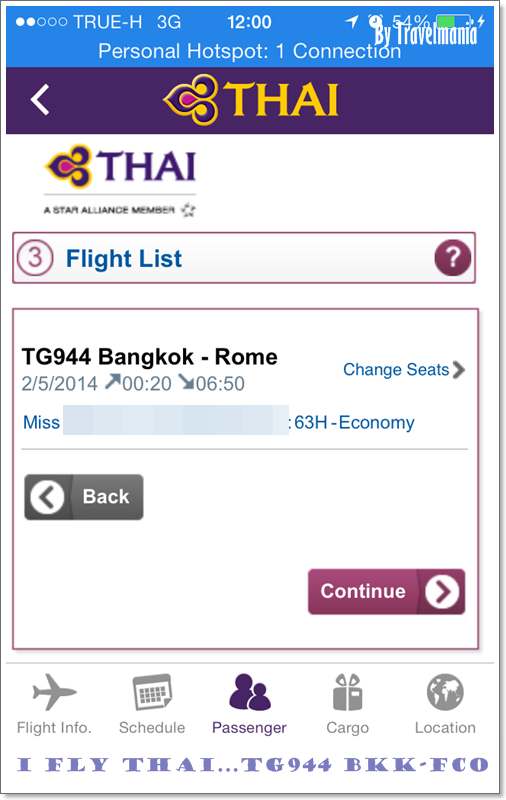Click the Continue button
This screenshot has height=800, width=506.
tap(386, 591)
